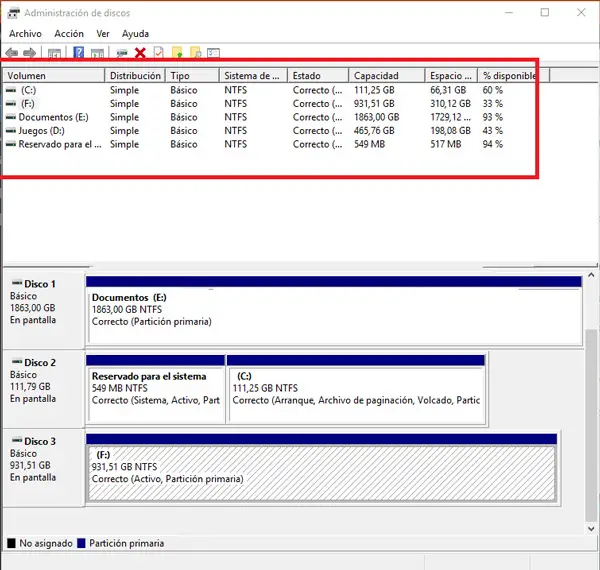Screen dimensions: 600x570
Task: Click the drive icon beside Juegos (D:)
Action: pos(11,130)
